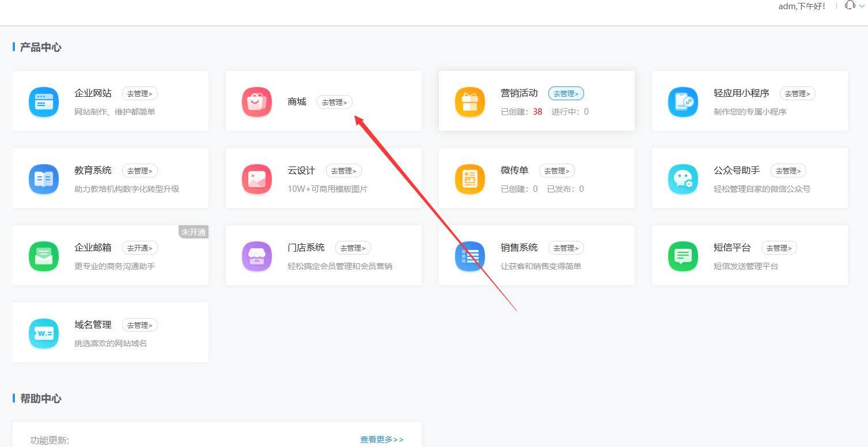Open the 教育系统 book icon
Image resolution: width=868 pixels, height=447 pixels.
[44, 179]
